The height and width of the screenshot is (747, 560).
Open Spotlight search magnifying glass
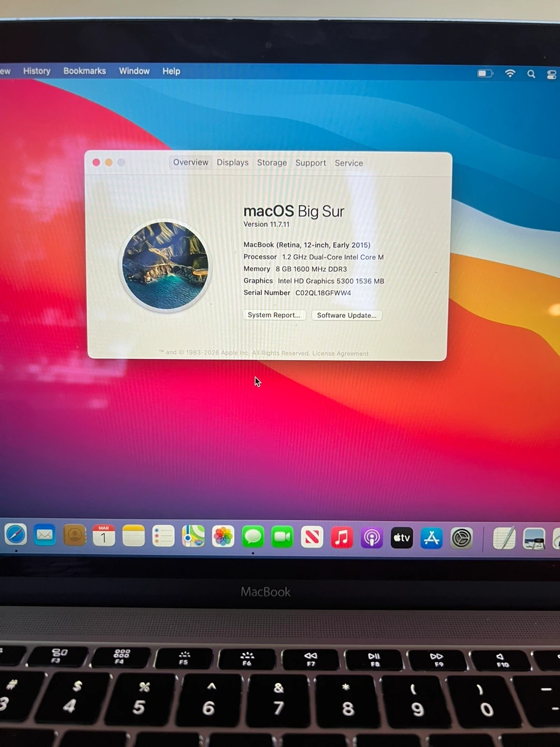pyautogui.click(x=531, y=74)
